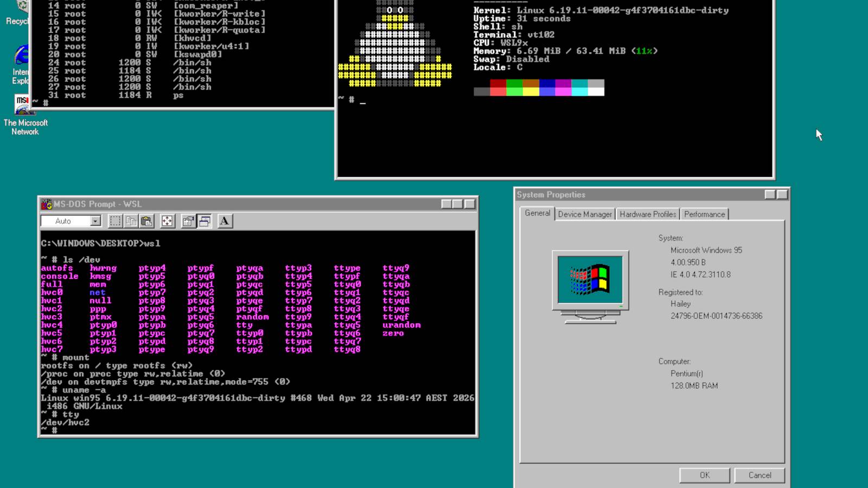Toggle the Background button in MS-DOS Prompt toolbar
This screenshot has width=868, height=488.
point(205,221)
